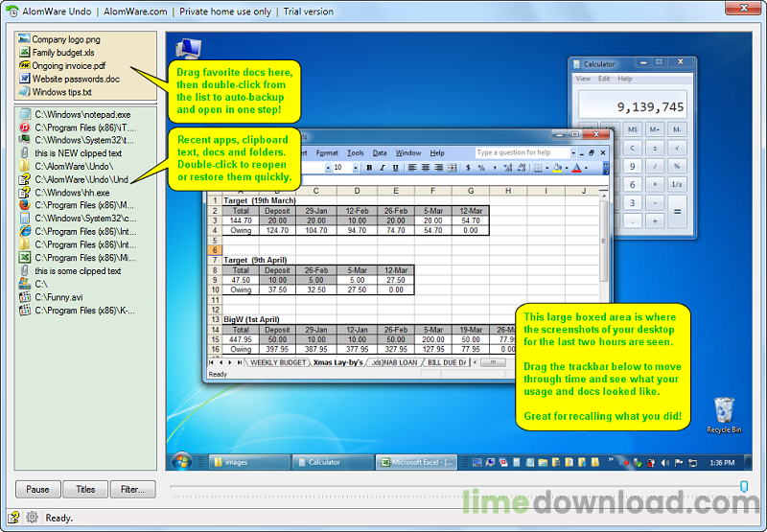767x532 pixels.
Task: Click the Font Color 'A' in Excel
Action: pyautogui.click(x=577, y=168)
